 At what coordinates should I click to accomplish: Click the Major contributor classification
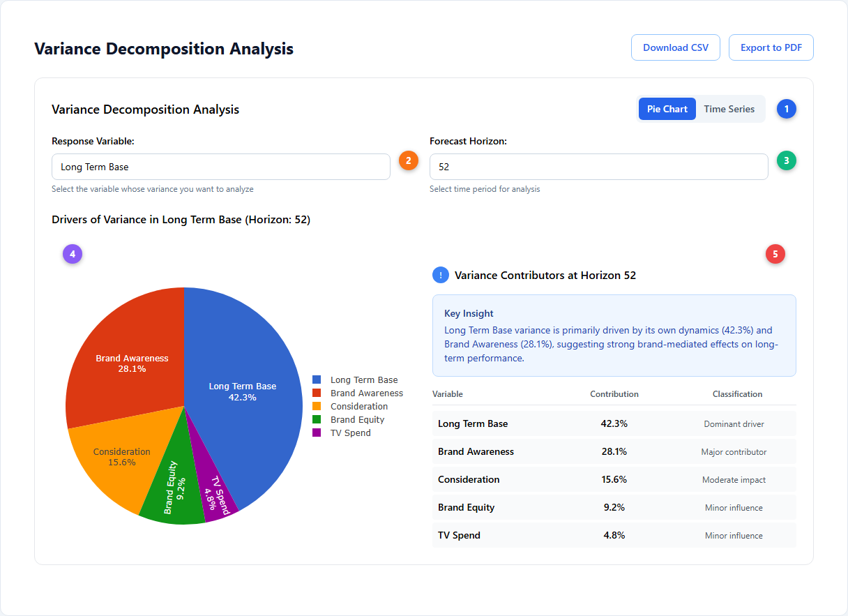click(734, 452)
